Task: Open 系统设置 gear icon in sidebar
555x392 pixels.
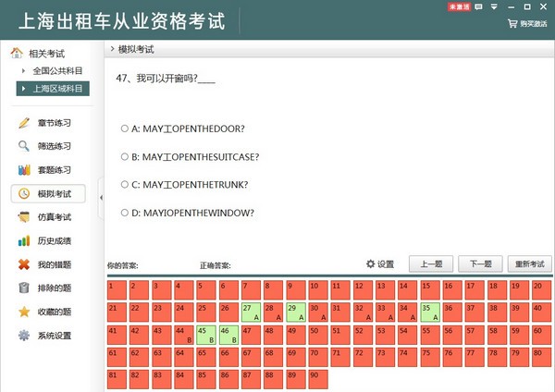Action: click(24, 336)
